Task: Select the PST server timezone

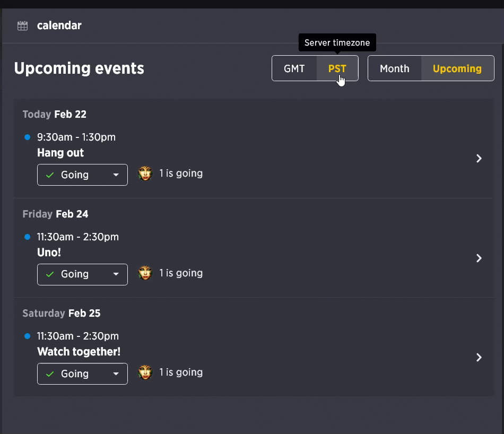Action: point(337,68)
